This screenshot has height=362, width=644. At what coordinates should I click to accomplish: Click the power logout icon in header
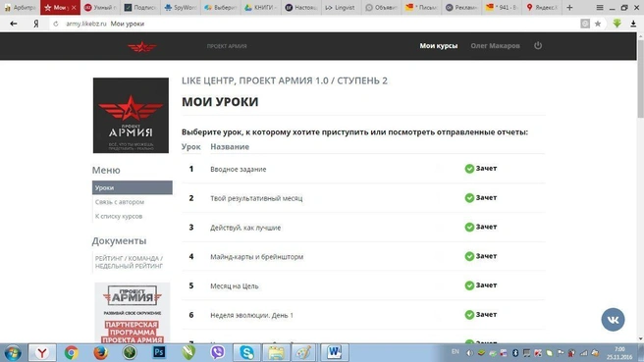click(538, 45)
